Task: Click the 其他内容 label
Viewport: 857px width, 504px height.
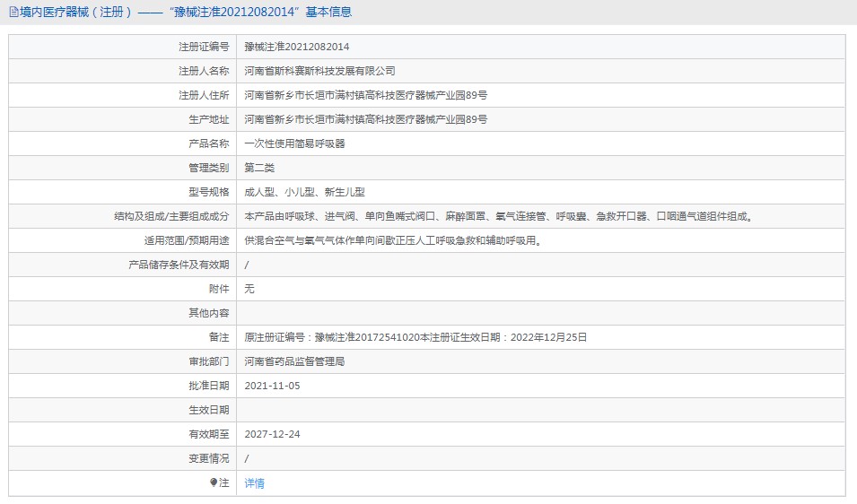Action: (209, 313)
